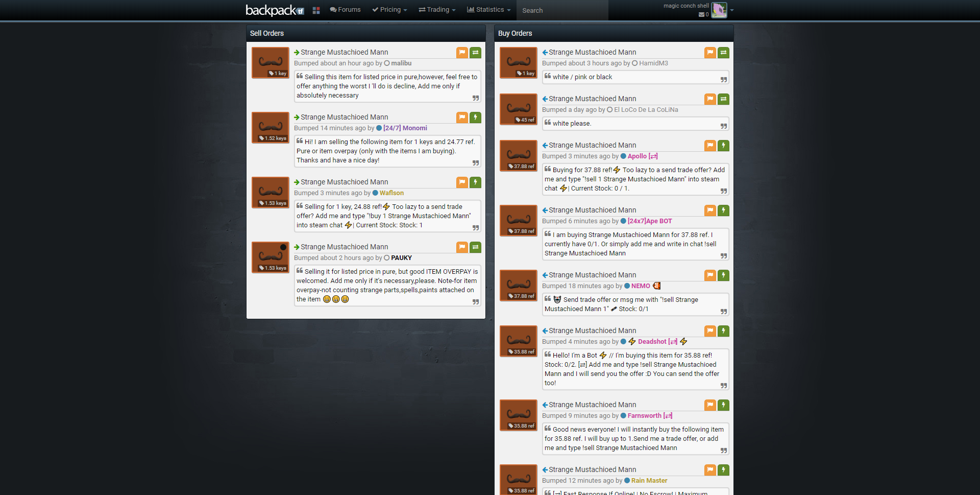Open El LoCo De La CoLiNa's profile
The height and width of the screenshot is (495, 980).
646,110
